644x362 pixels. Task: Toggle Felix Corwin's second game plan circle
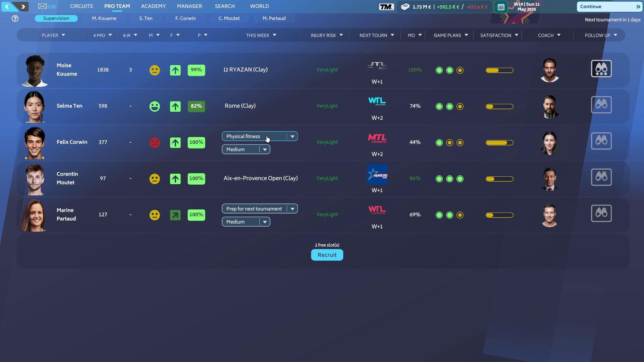click(449, 143)
